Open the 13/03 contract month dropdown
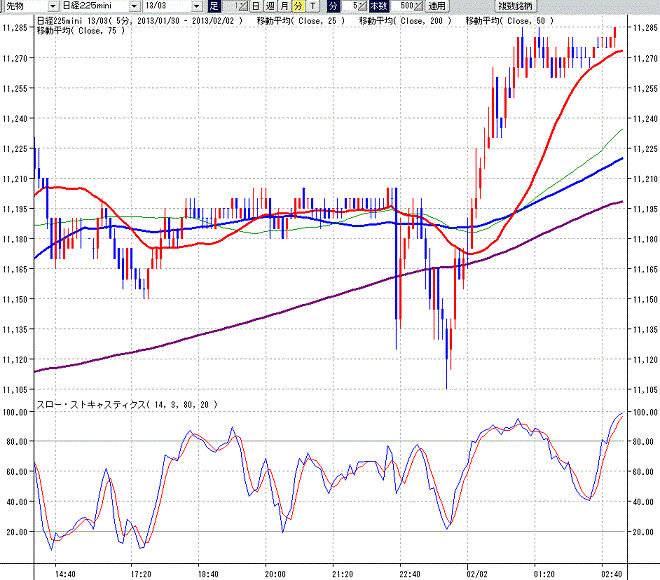The image size is (660, 580). click(197, 6)
